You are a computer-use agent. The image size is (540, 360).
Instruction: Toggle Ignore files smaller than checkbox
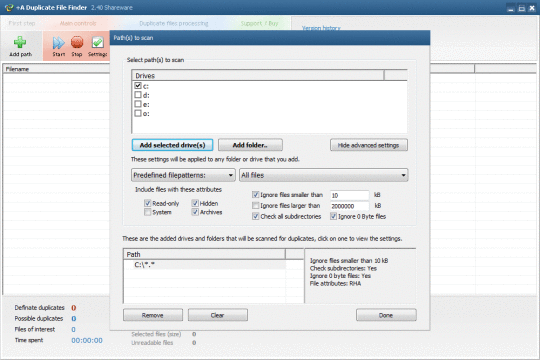point(255,195)
